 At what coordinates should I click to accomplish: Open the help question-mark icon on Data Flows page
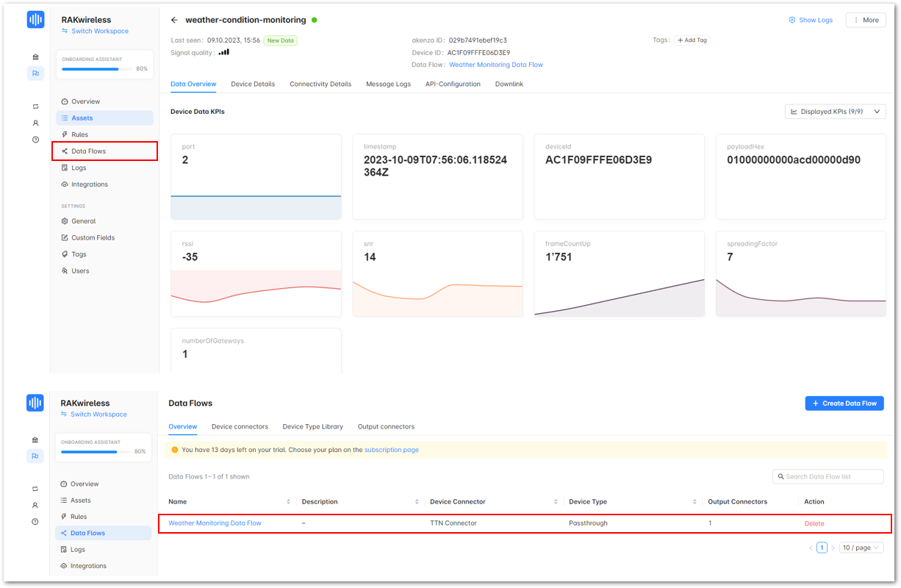(x=35, y=521)
